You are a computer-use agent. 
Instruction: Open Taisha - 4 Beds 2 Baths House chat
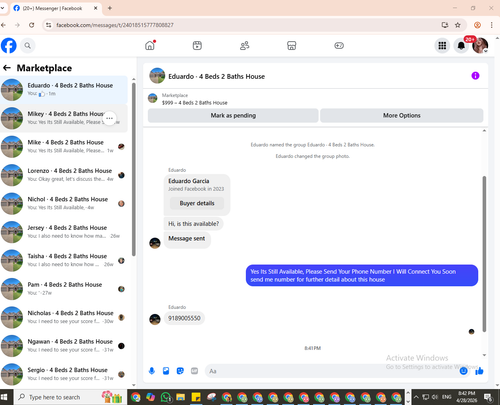pyautogui.click(x=64, y=260)
